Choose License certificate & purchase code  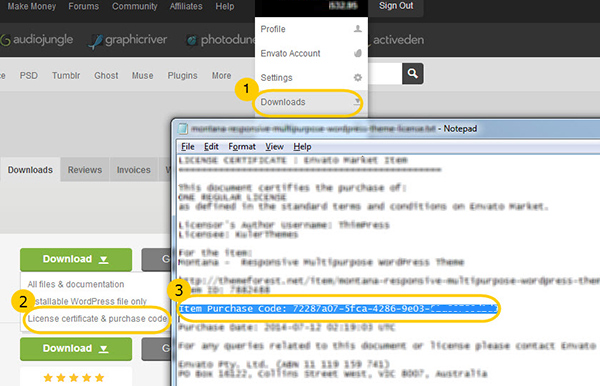(97, 319)
